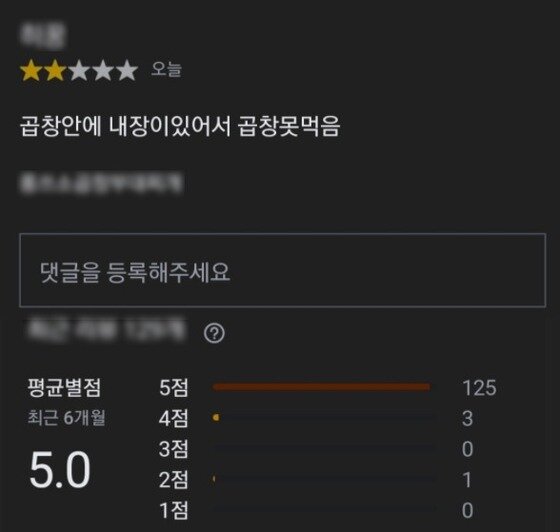Click the fifth gray star of the review

127,70
